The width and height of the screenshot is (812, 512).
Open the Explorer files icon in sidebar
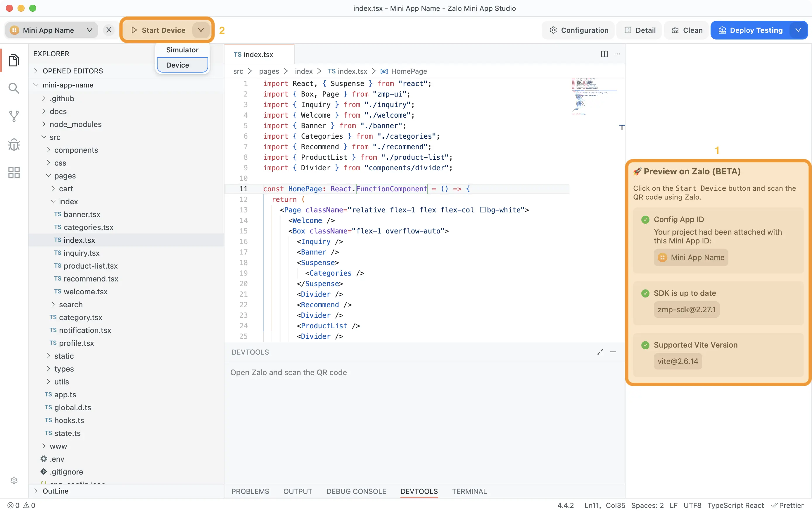click(14, 60)
